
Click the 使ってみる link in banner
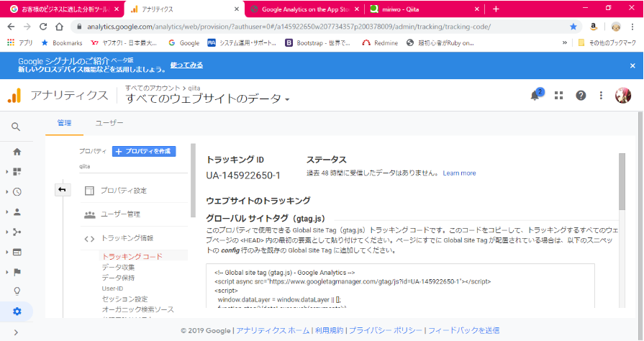coord(186,65)
